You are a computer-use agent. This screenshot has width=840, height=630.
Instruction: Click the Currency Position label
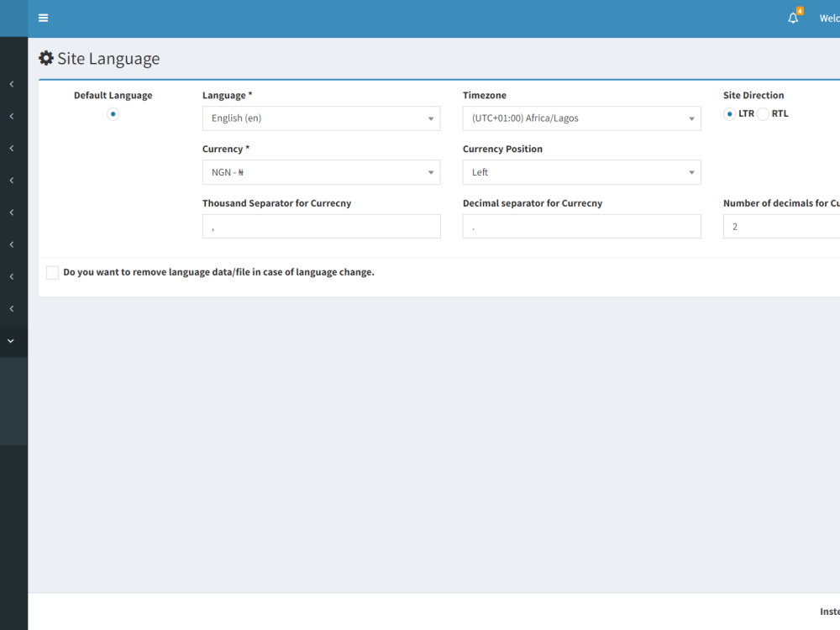point(502,149)
